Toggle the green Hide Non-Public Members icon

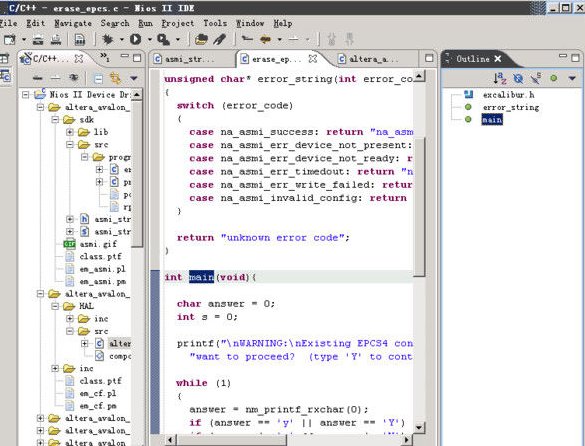554,78
